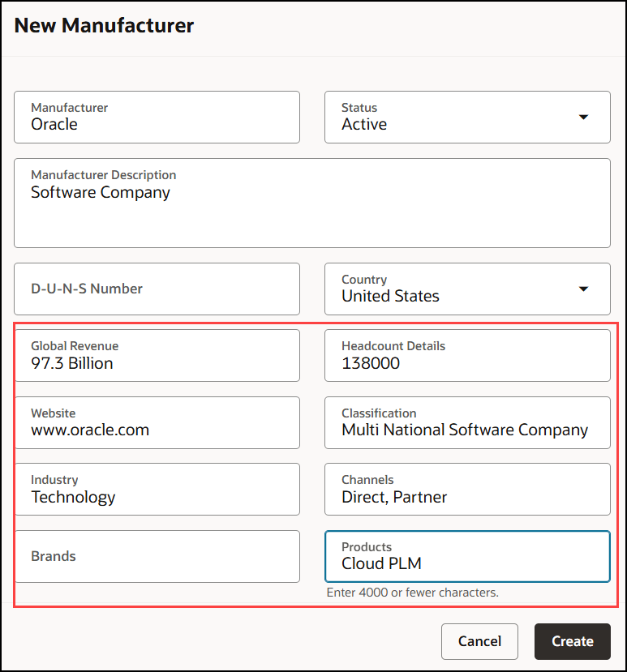Image resolution: width=627 pixels, height=672 pixels.
Task: Expand the Country dropdown arrow
Action: click(583, 289)
